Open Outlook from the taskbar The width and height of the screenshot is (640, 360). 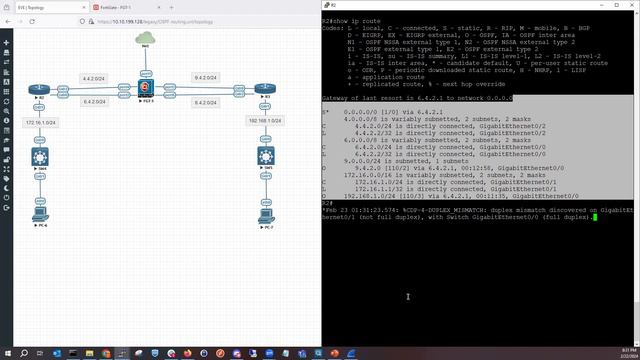pos(57,353)
